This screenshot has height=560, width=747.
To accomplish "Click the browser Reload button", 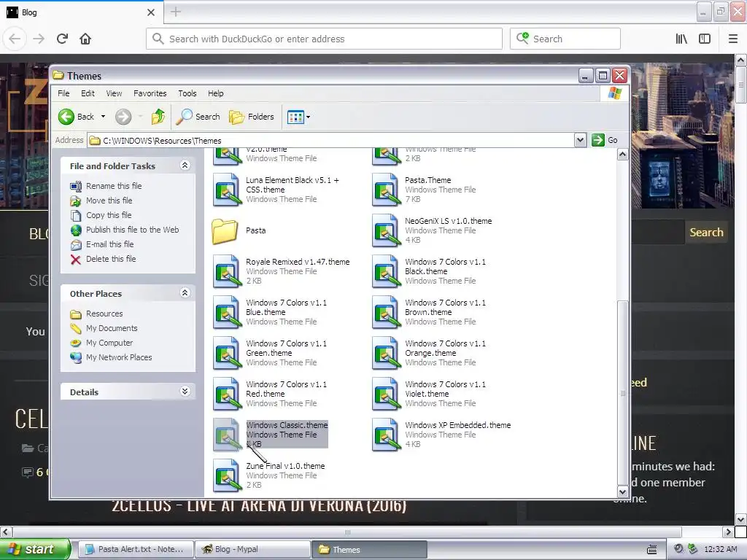I will coord(63,39).
